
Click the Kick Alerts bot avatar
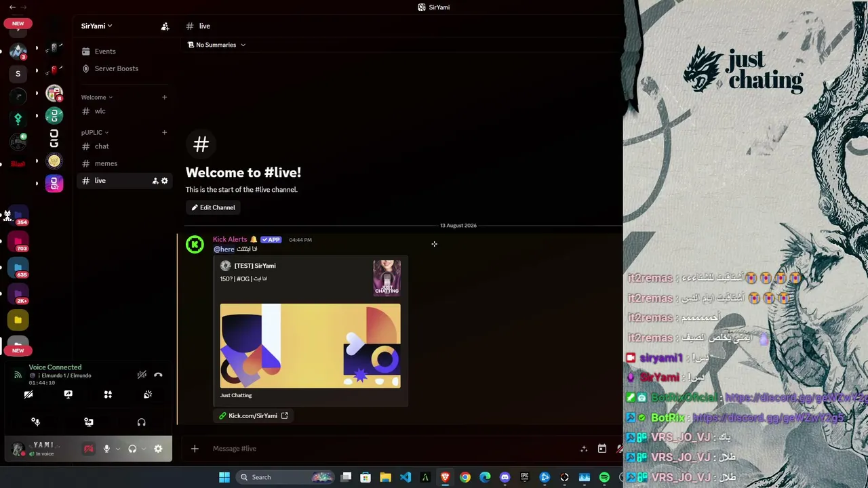(195, 245)
